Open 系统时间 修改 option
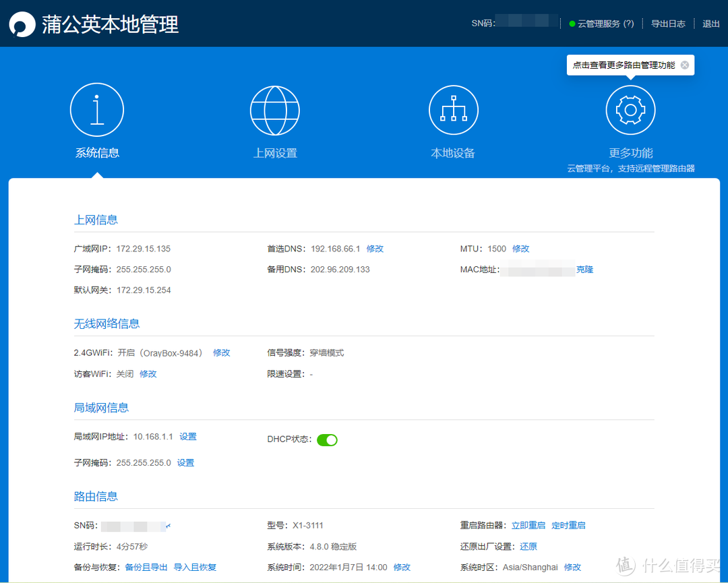The height and width of the screenshot is (583, 728). [401, 567]
